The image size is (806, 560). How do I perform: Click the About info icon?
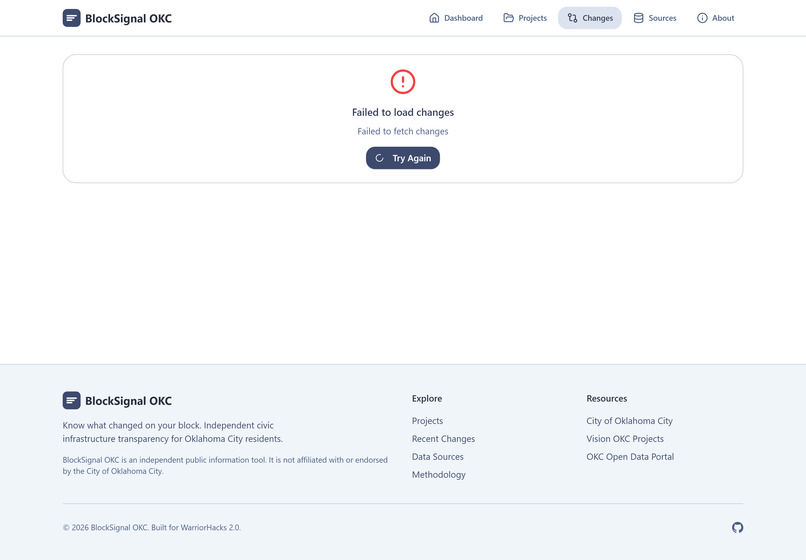(702, 18)
